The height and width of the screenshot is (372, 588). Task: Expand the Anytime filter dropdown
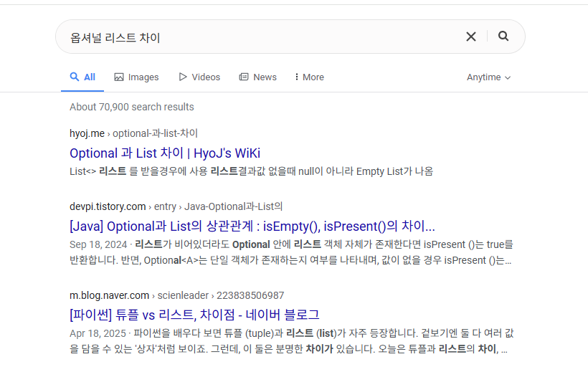click(x=488, y=77)
